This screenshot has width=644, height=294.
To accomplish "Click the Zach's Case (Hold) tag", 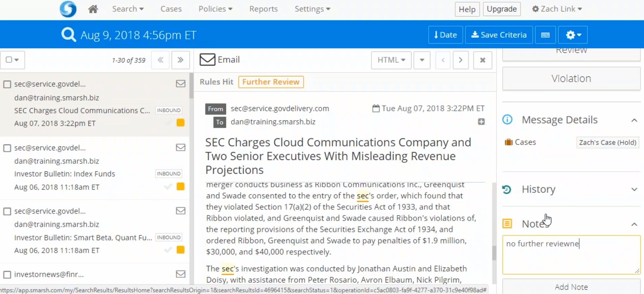I will pos(608,142).
